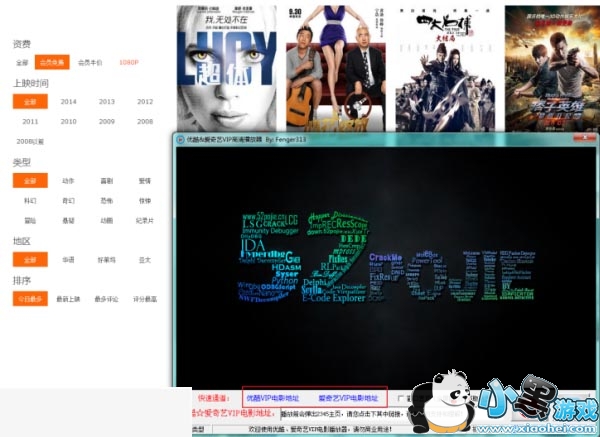Choose the 动画 genre

(x=107, y=220)
